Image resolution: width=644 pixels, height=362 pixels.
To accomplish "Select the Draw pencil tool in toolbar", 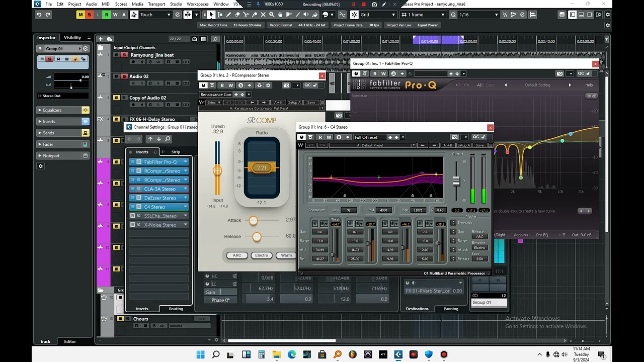I will point(228,15).
